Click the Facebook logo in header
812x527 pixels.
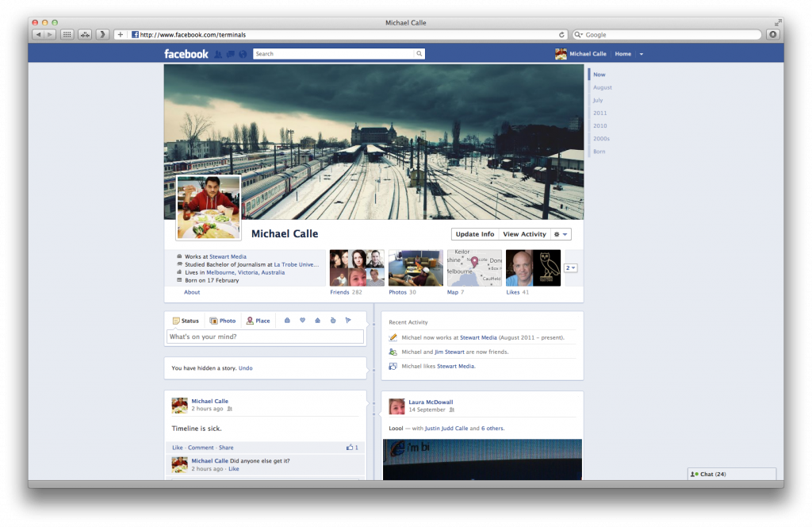point(186,54)
